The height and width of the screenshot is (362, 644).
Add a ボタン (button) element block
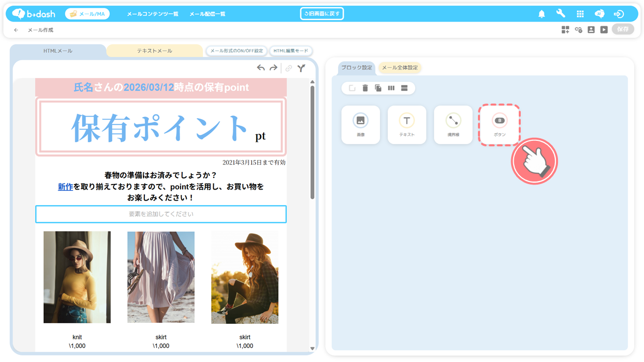pos(499,125)
